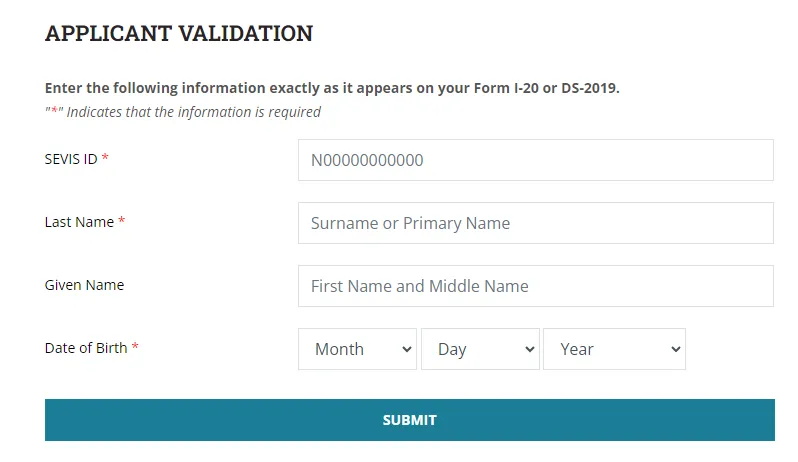This screenshot has height=462, width=798.
Task: Click the red asterisk beside Date of Birth
Action: point(135,348)
